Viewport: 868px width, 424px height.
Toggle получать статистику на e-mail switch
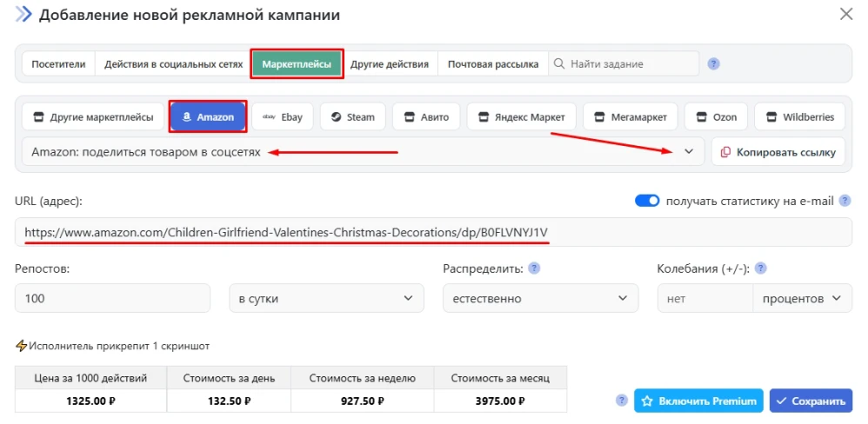[647, 202]
